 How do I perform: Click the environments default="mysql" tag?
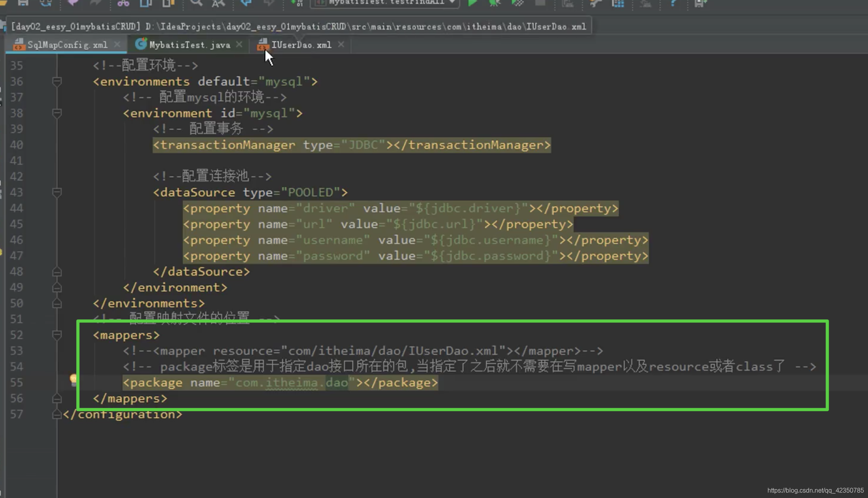point(205,81)
